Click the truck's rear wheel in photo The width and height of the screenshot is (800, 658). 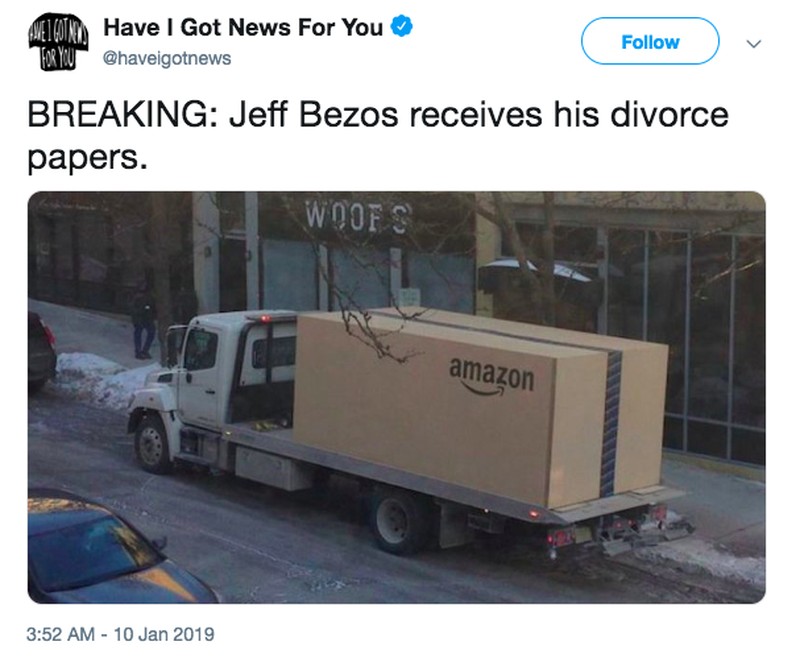(x=395, y=520)
